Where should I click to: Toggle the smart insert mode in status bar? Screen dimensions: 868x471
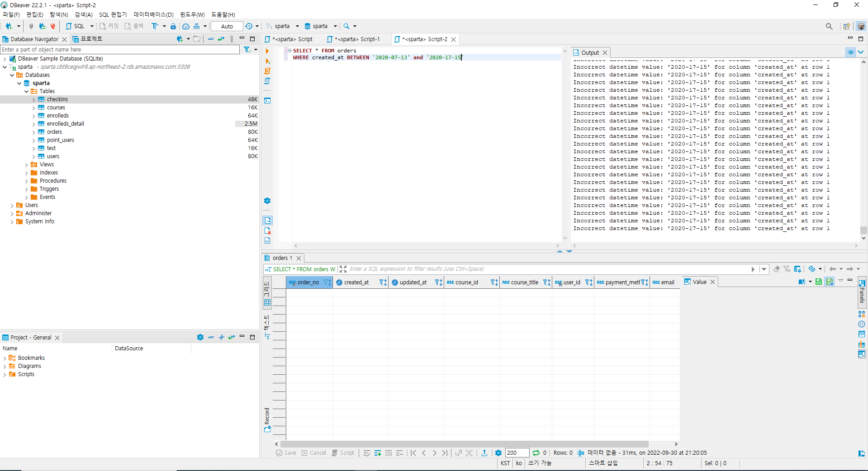coord(603,463)
